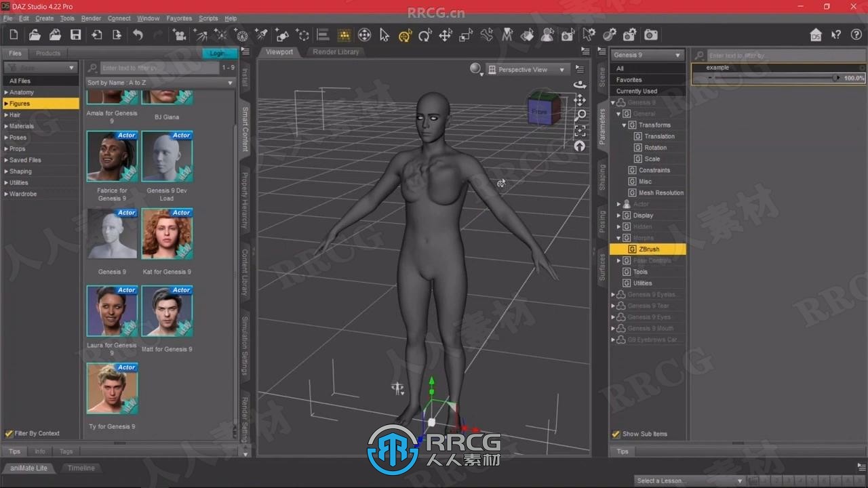Click the Import file toolbar icon
Viewport: 868px width, 488px height.
pos(97,35)
